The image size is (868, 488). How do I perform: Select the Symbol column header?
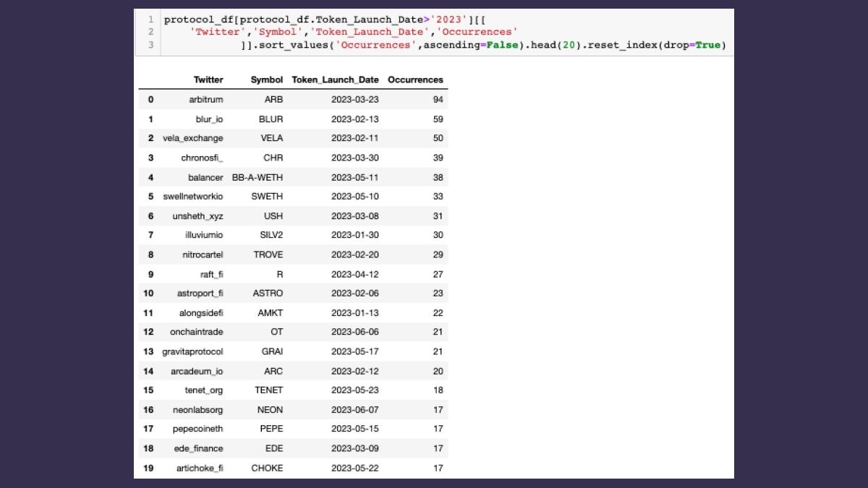coord(267,80)
